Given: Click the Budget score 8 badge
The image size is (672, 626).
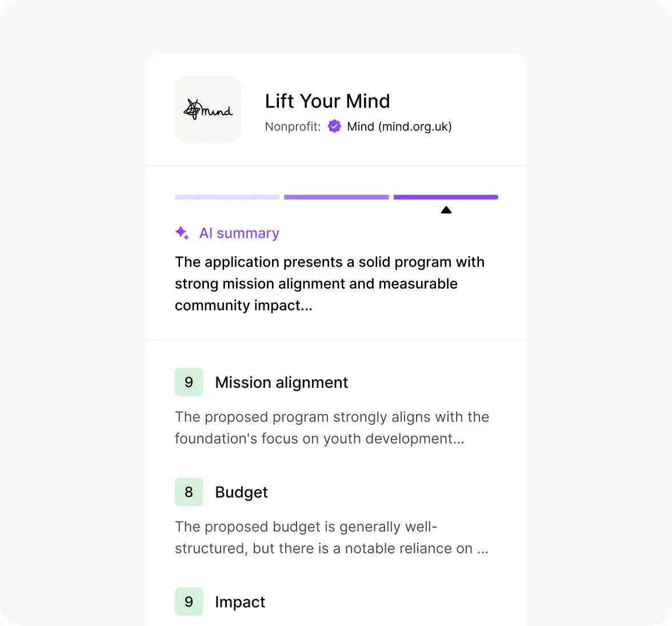Looking at the screenshot, I should point(189,492).
